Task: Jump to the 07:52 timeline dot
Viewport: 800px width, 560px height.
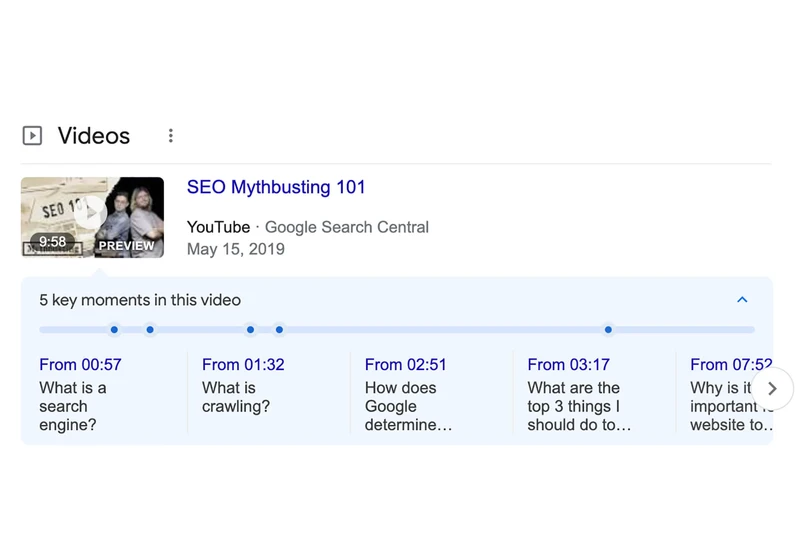Action: (608, 330)
